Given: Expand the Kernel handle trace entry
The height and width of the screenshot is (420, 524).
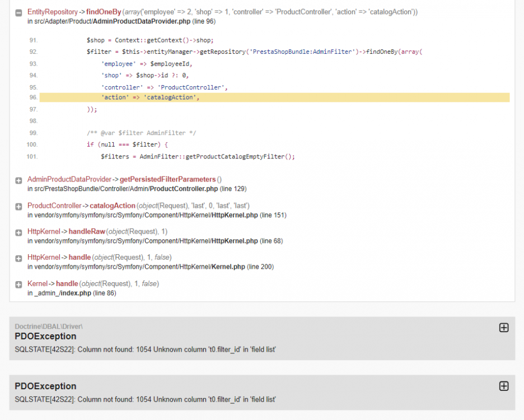Looking at the screenshot, I should tap(18, 284).
